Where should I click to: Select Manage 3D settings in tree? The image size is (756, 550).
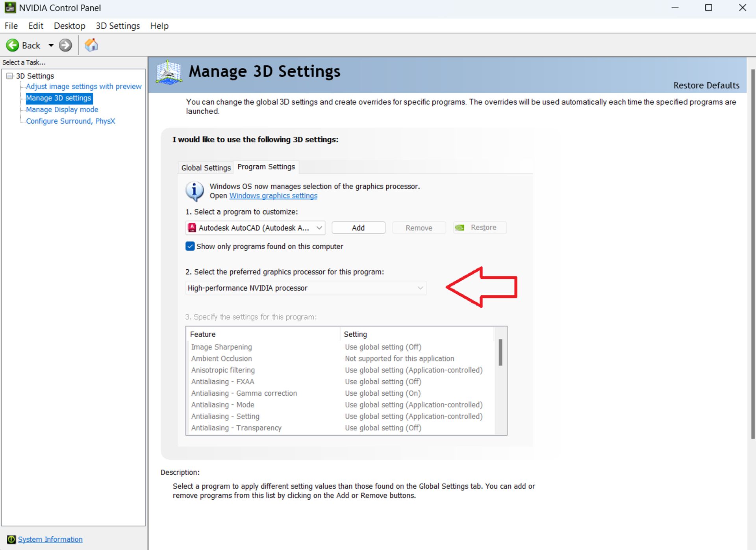(59, 98)
